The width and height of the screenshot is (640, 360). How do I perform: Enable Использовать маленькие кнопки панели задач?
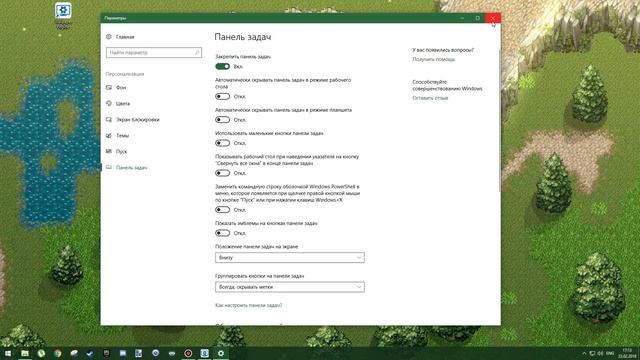tap(222, 143)
